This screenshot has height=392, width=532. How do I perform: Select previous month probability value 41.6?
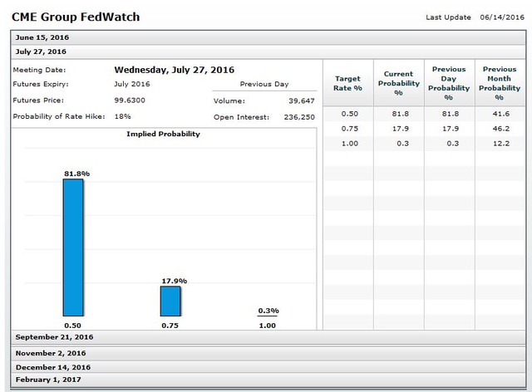501,114
